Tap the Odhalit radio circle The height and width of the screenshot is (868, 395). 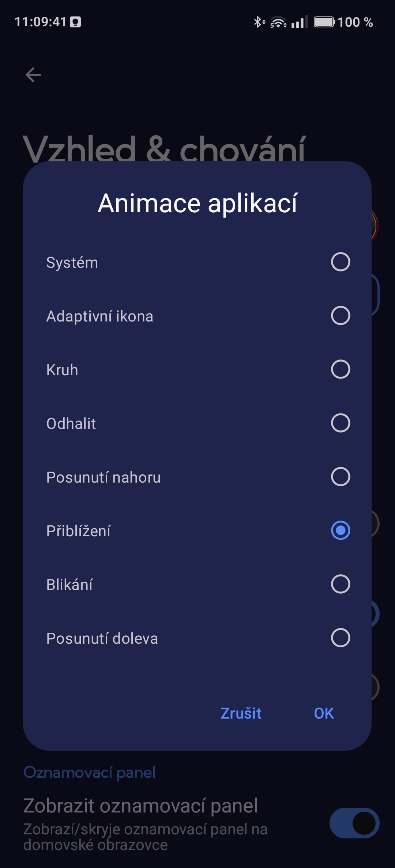click(x=341, y=423)
